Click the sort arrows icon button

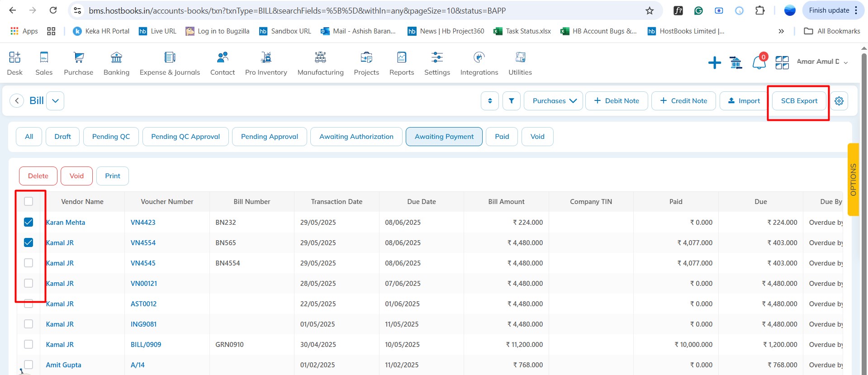(490, 101)
